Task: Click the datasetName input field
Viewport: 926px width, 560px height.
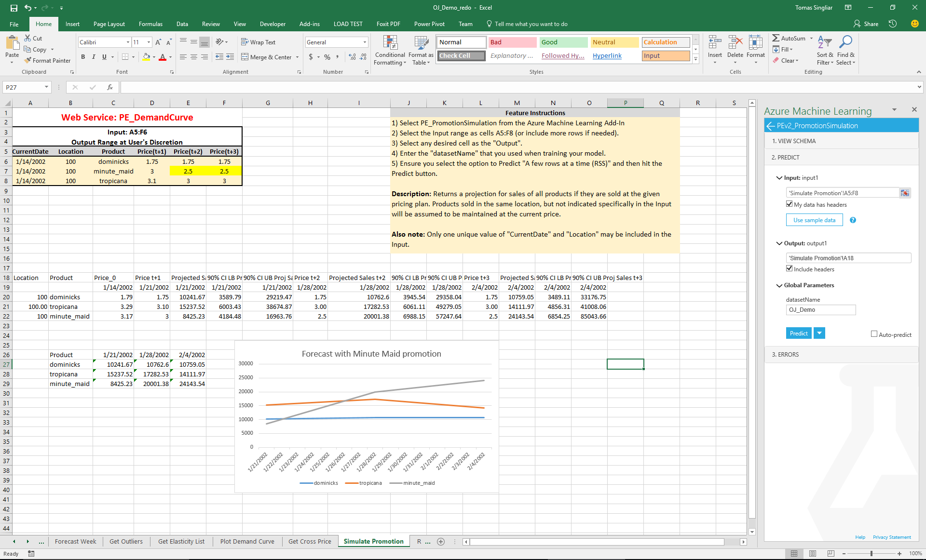Action: click(821, 310)
